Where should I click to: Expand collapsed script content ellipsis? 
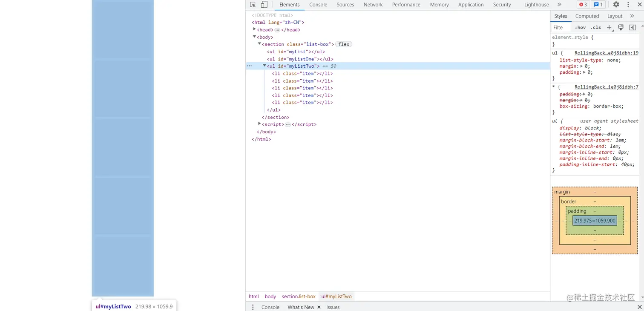(288, 124)
